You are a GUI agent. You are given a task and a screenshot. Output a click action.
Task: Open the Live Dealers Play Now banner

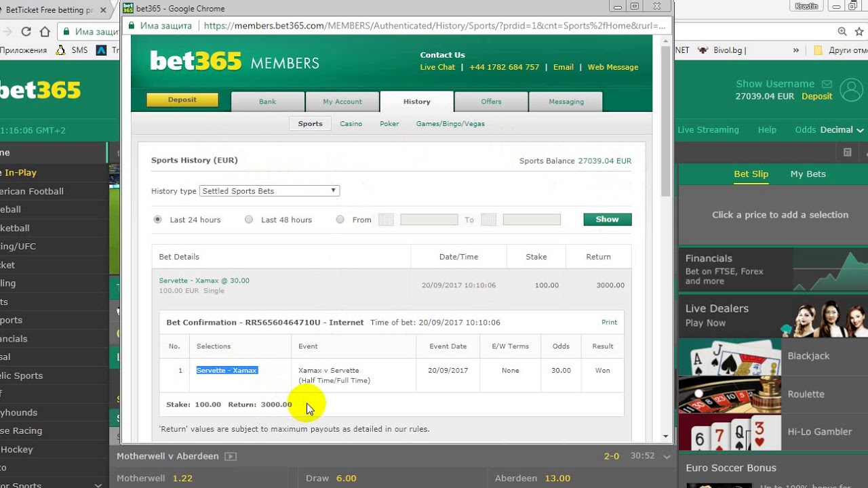(x=773, y=316)
